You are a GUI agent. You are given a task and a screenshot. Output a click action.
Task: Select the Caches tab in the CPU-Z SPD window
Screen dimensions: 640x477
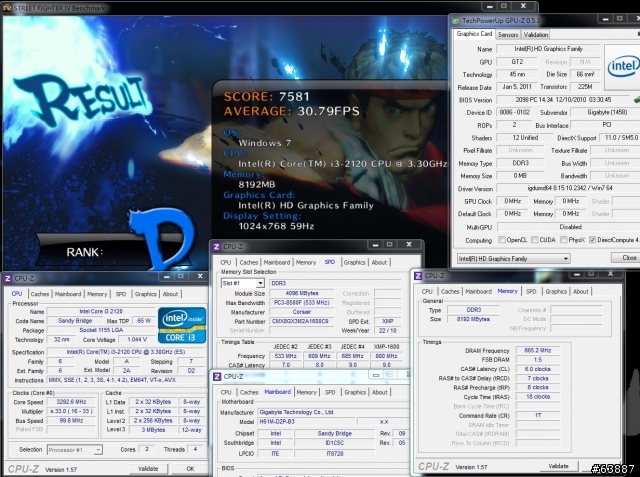(x=249, y=262)
